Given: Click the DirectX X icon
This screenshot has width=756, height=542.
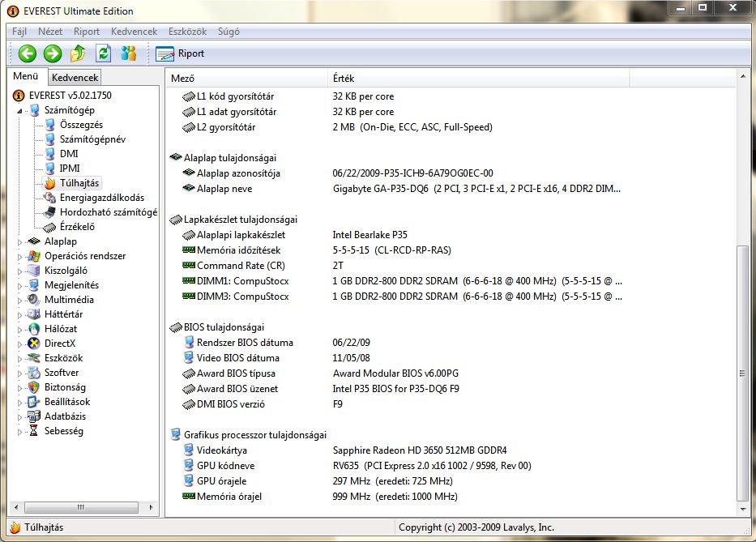Looking at the screenshot, I should 34,344.
